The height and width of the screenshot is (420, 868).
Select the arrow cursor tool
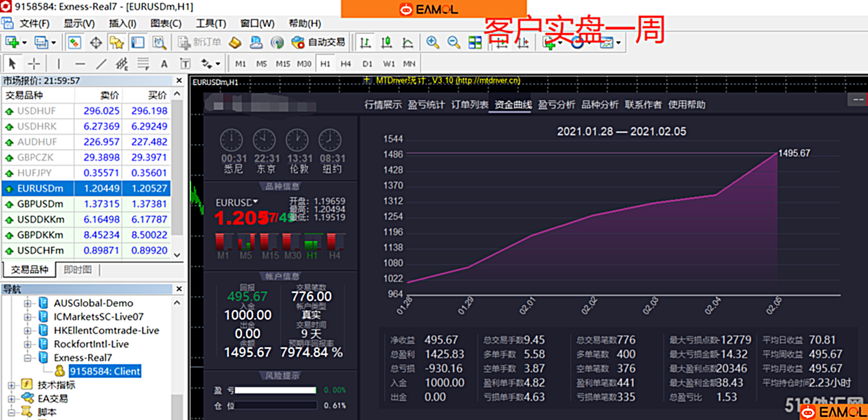12,63
